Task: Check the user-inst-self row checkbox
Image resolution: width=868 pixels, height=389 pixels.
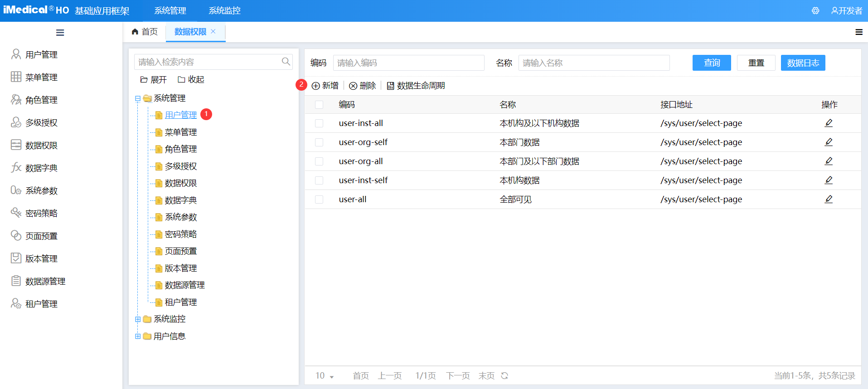Action: tap(319, 180)
